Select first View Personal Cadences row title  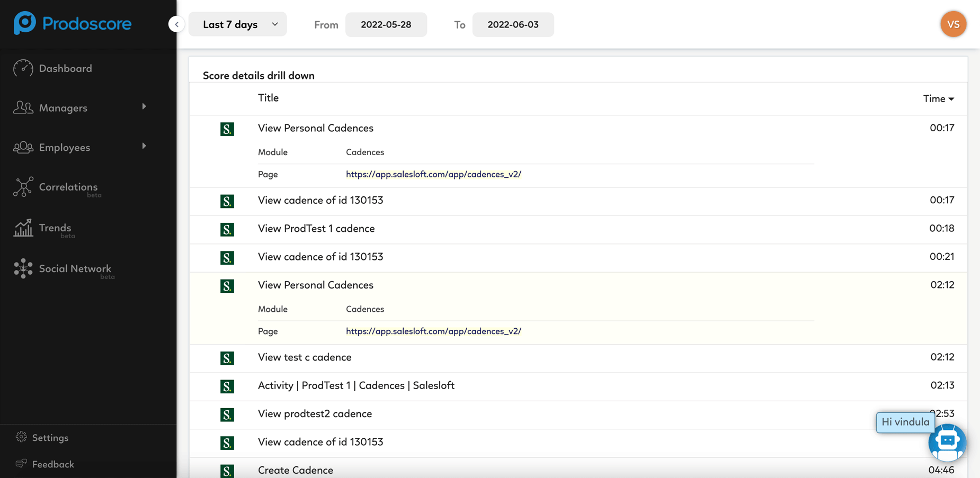point(316,128)
